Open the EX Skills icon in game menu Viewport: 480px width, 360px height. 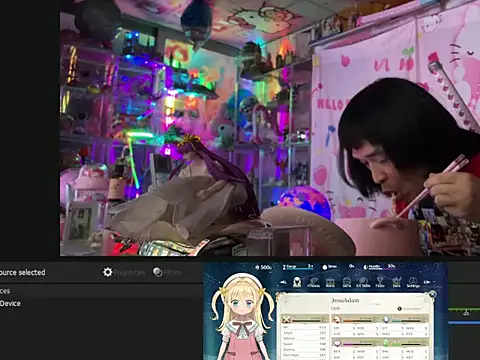click(363, 283)
